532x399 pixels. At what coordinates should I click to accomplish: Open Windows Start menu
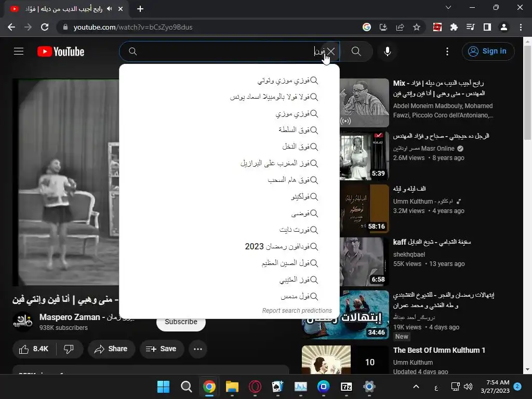[x=163, y=387]
